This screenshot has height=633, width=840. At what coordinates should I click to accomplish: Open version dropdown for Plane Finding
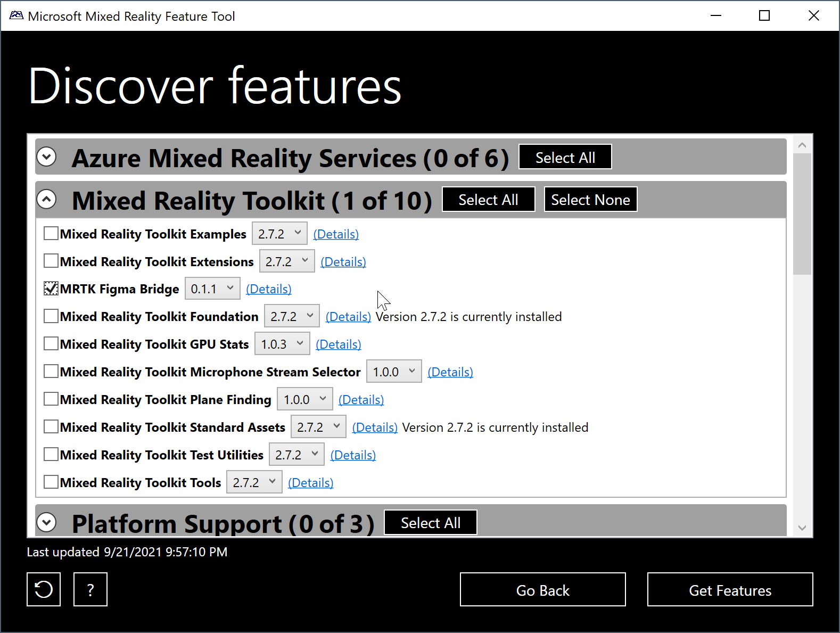[305, 400]
